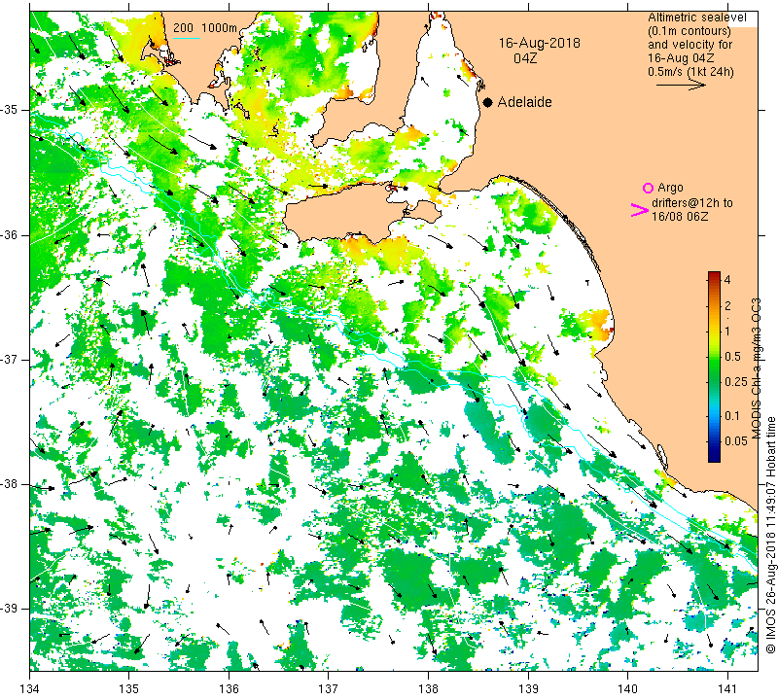
Task: Click the 'Altimetric sealevel' legend title
Action: (x=697, y=17)
